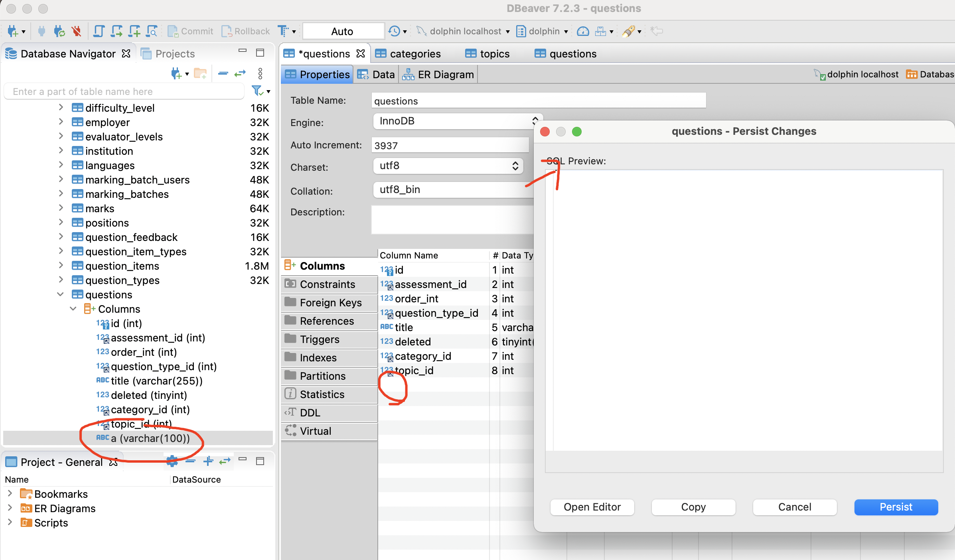Toggle Link with Editor arrows in Database Navigator
The width and height of the screenshot is (955, 560).
click(240, 73)
